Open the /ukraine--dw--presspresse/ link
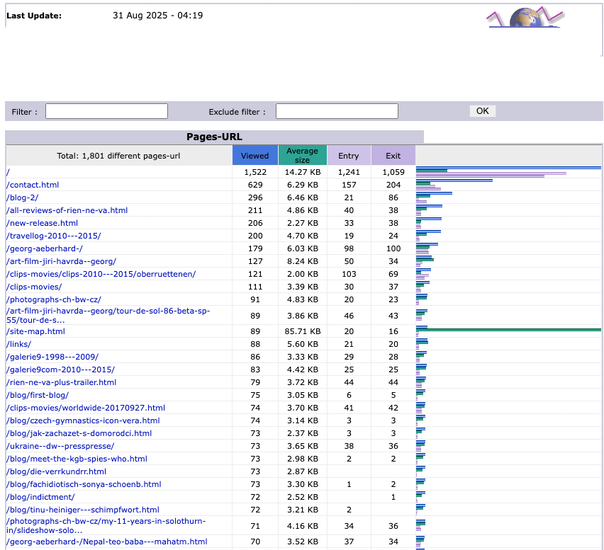The width and height of the screenshot is (604, 550). coord(60,446)
